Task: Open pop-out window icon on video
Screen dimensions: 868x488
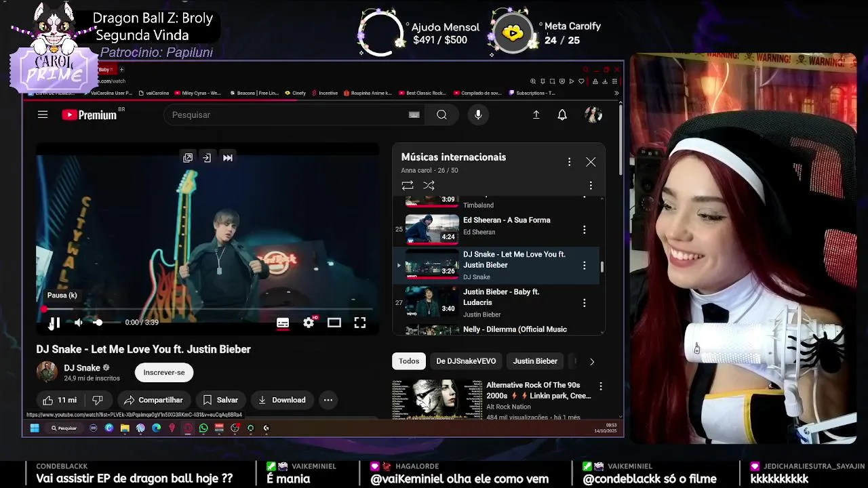Action: tap(188, 157)
